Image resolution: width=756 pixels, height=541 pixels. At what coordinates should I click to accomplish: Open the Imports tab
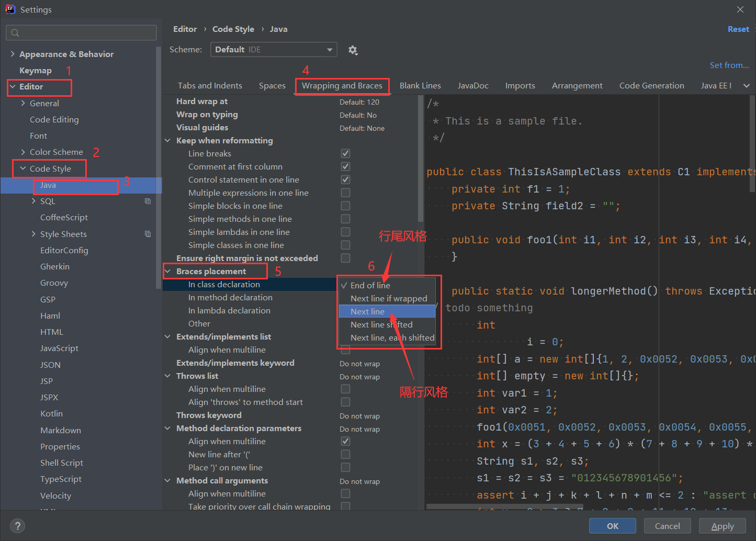[520, 86]
